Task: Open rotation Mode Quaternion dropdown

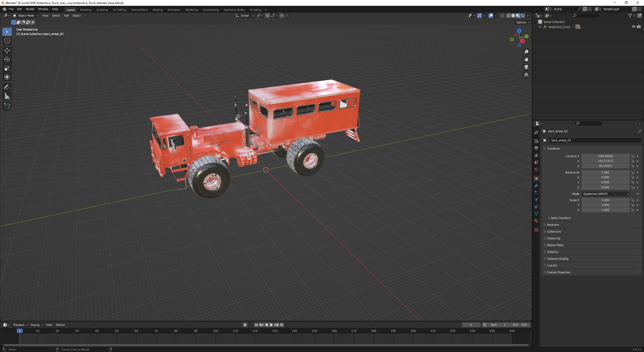Action: [x=606, y=194]
